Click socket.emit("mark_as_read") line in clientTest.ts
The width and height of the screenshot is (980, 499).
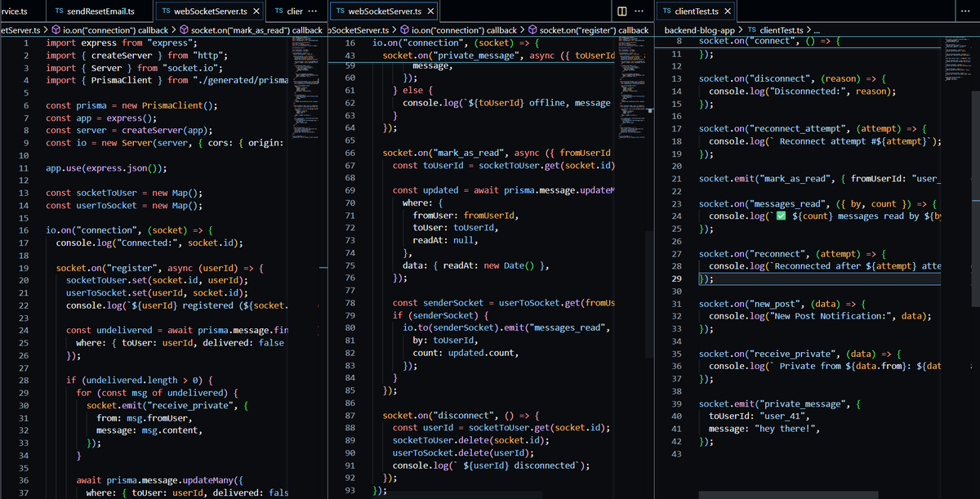click(821, 179)
